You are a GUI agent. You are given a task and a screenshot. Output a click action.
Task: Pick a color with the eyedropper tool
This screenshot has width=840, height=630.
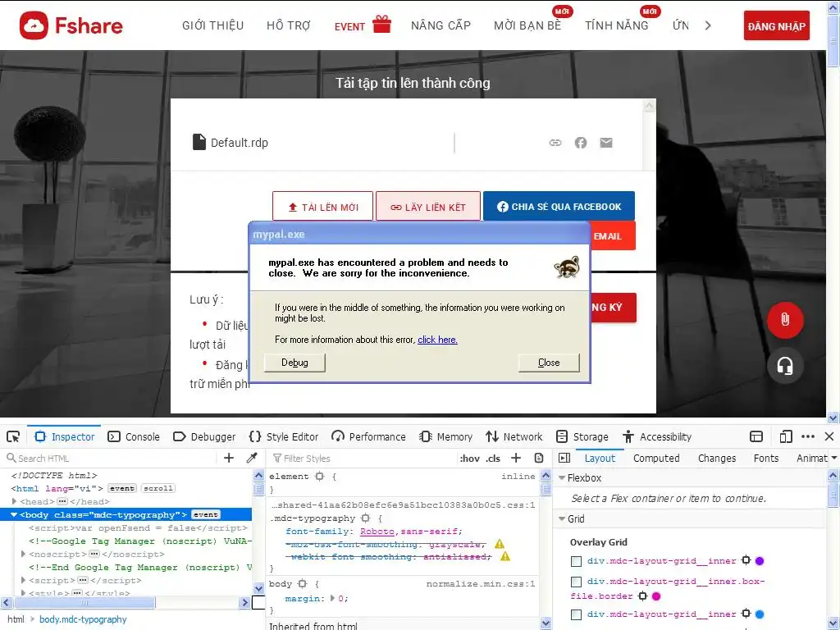coord(252,458)
